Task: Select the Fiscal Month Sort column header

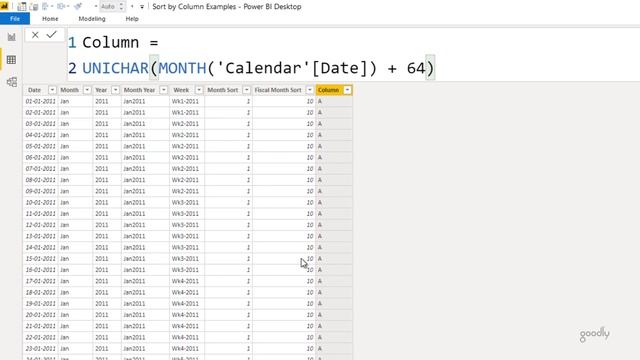Action: 278,90
